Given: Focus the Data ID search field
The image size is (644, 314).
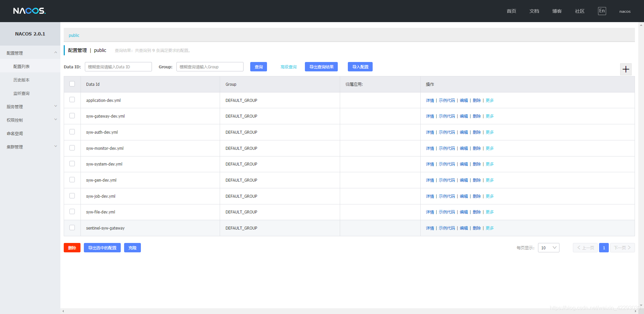Looking at the screenshot, I should coord(118,67).
